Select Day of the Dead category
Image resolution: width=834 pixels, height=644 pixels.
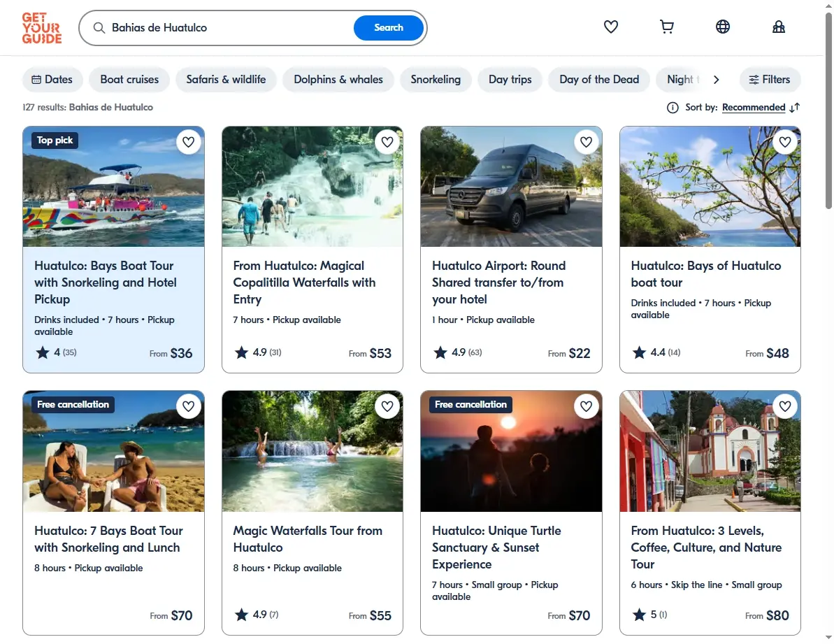point(599,79)
